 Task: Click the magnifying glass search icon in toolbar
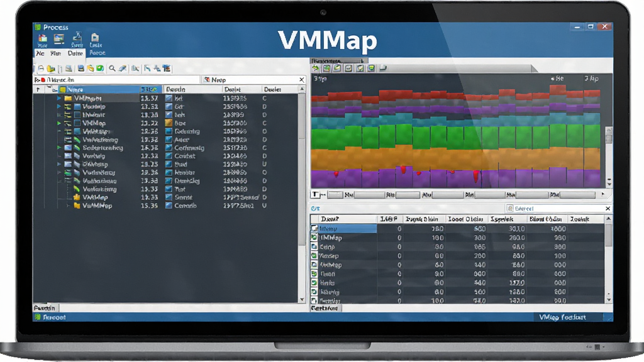(x=112, y=69)
